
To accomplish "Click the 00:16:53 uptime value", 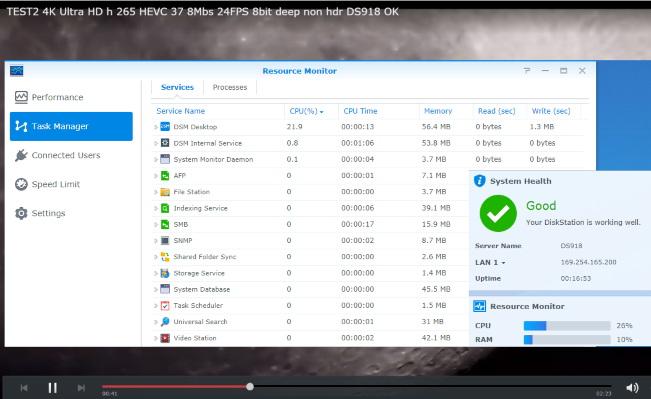I will point(575,278).
